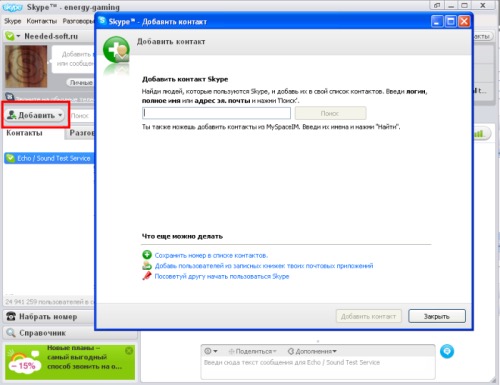This screenshot has width=500, height=385.
Task: Click the Личные button under the mood message
Action: pyautogui.click(x=81, y=82)
